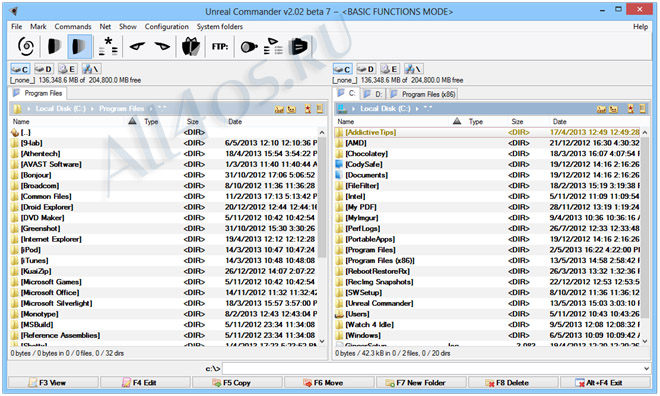This screenshot has width=660, height=396.
Task: Expand chevron before Program Files in left breadcrumb
Action: [x=92, y=109]
